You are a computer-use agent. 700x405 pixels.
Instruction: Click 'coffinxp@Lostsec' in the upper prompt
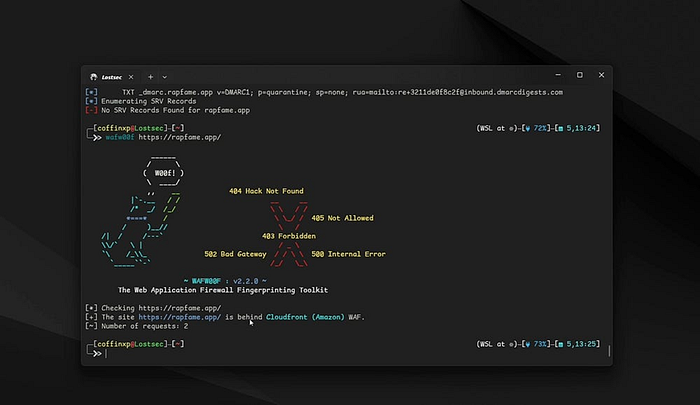pyautogui.click(x=130, y=128)
